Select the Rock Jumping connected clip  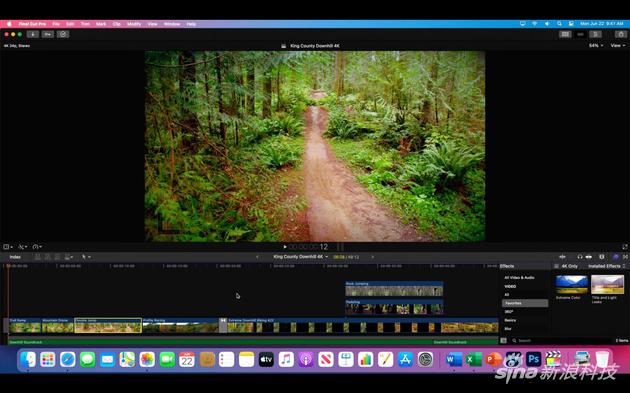394,289
